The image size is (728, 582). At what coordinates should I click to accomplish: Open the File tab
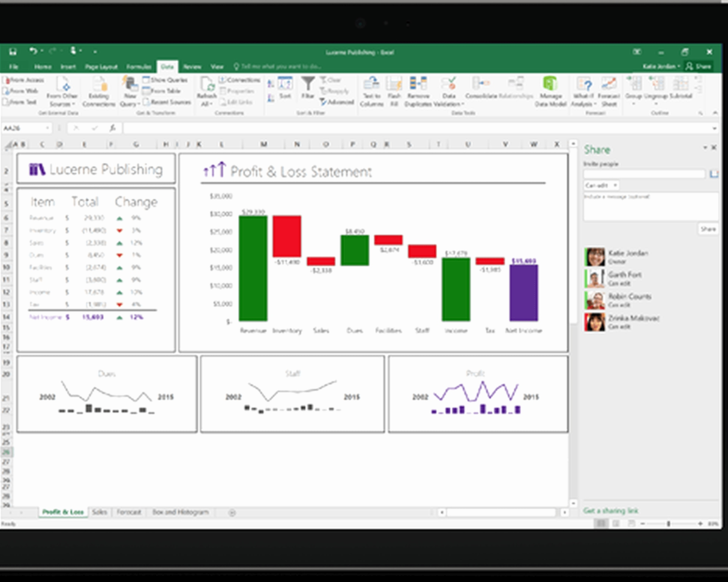coord(13,67)
